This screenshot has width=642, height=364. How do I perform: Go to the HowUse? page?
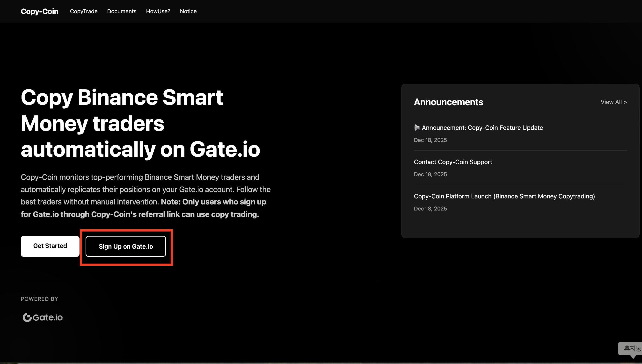tap(158, 11)
